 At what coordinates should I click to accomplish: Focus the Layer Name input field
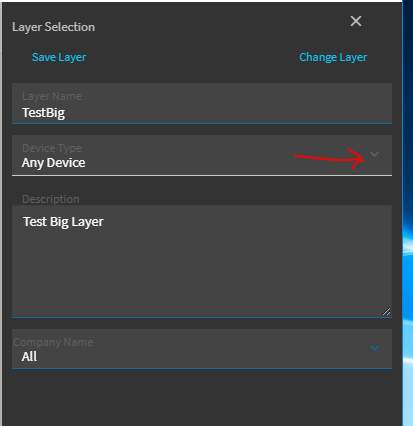tap(202, 103)
